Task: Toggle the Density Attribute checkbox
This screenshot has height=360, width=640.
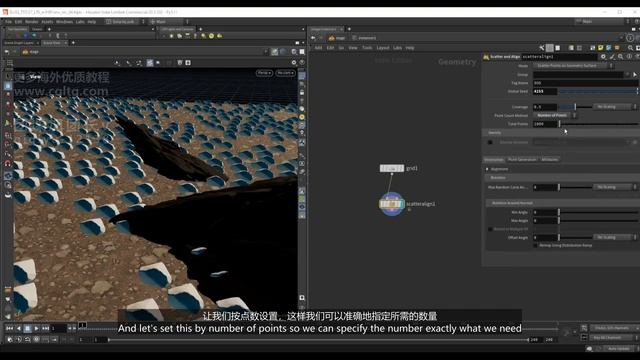Action: (490, 142)
